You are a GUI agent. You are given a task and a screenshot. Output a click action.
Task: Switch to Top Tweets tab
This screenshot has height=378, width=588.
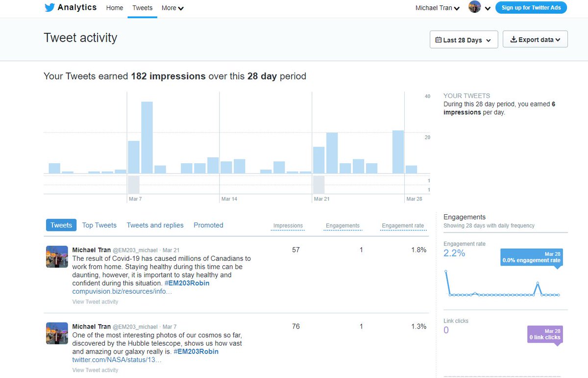pyautogui.click(x=99, y=225)
